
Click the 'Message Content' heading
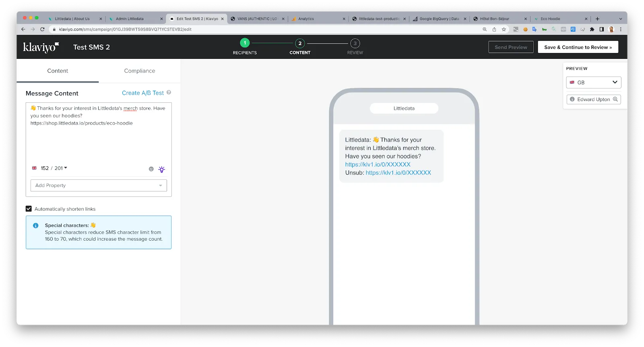point(52,94)
